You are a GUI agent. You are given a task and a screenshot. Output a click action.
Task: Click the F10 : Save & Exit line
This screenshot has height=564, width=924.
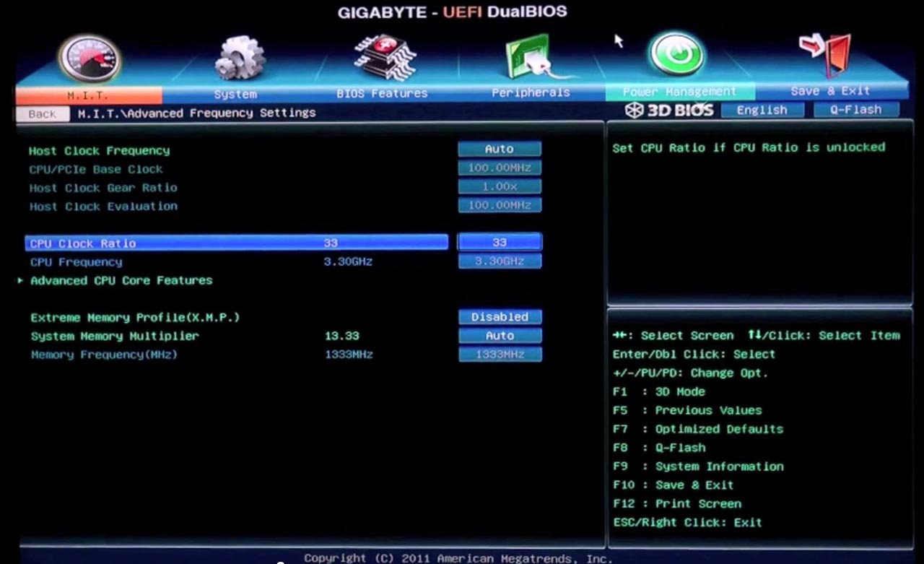(x=674, y=485)
